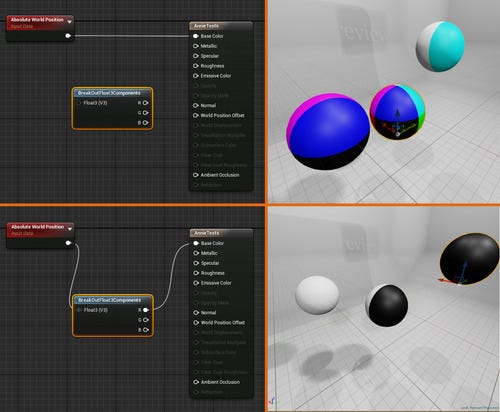The image size is (500, 412).
Task: Click Float3 (V3) input pin in upper graph
Action: tap(79, 103)
